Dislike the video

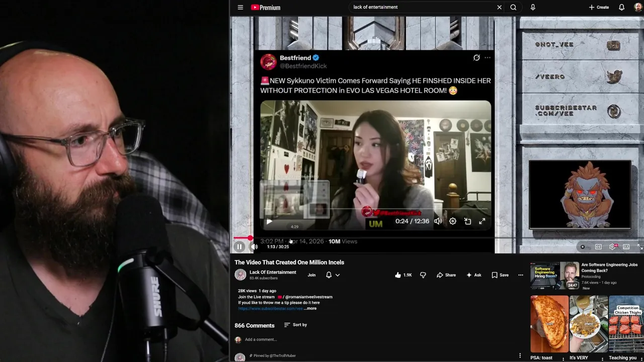pyautogui.click(x=423, y=275)
